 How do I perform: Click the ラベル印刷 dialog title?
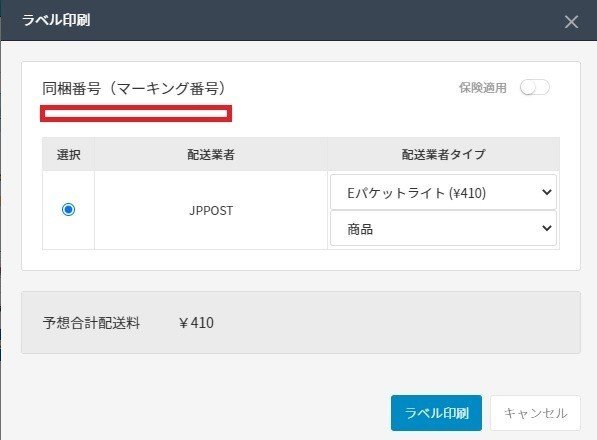56,20
